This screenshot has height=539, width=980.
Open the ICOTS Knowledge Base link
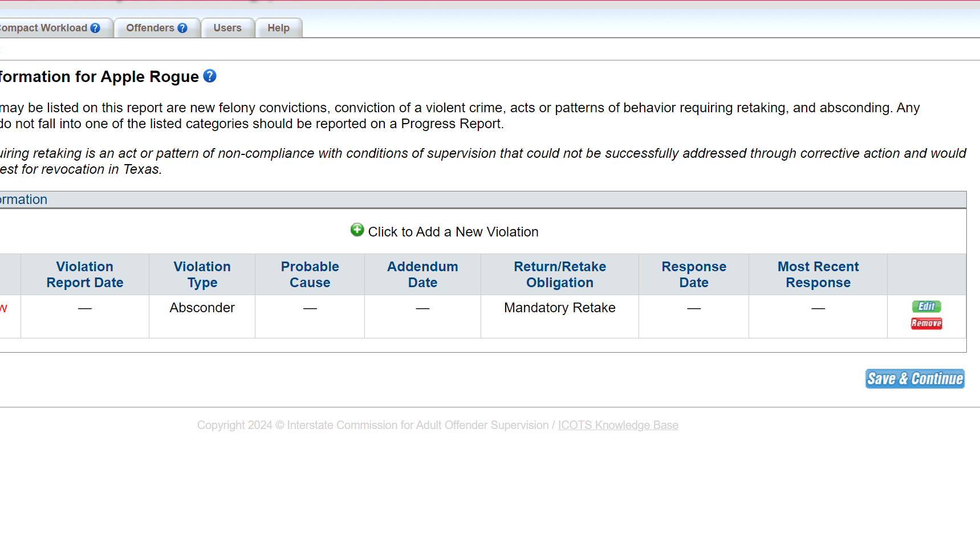[618, 425]
